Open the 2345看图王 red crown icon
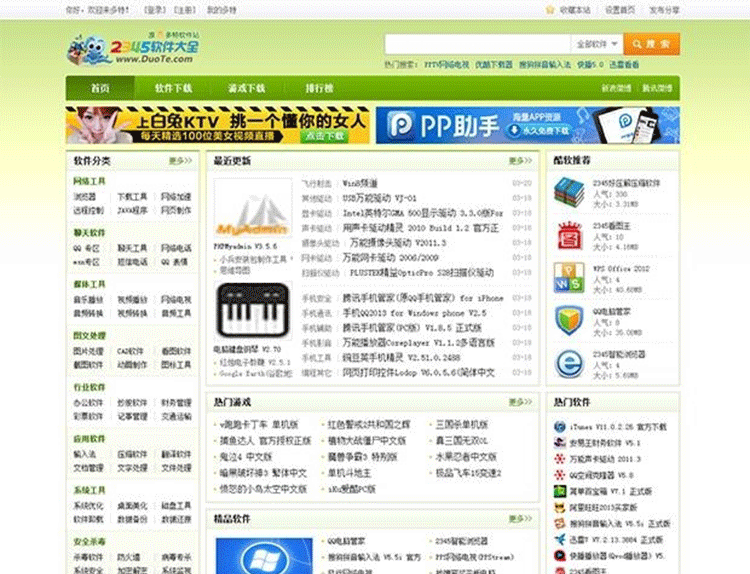This screenshot has height=574, width=750. tap(569, 236)
